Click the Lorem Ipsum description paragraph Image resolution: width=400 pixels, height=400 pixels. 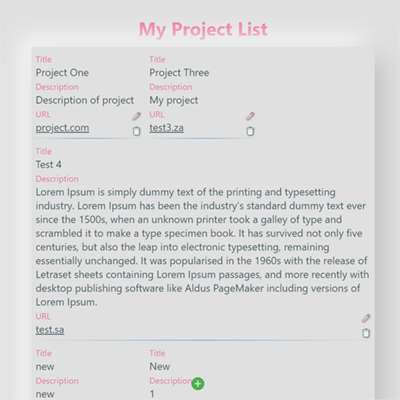202,247
